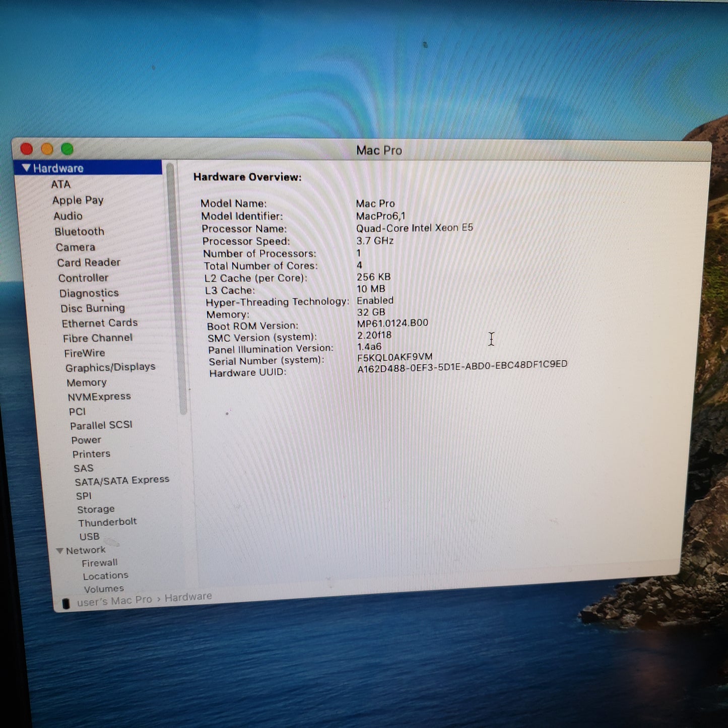Screen dimensions: 728x728
Task: Collapse the Hardware disclosure triangle
Action: (x=26, y=167)
